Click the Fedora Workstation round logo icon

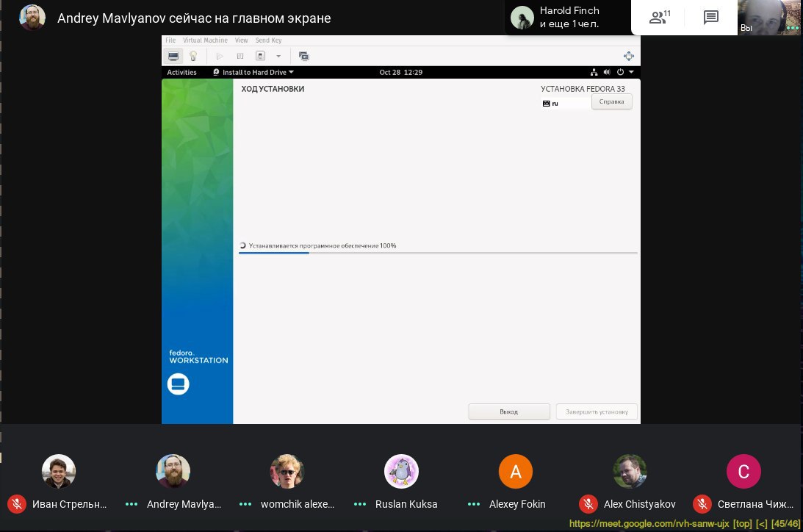click(179, 384)
